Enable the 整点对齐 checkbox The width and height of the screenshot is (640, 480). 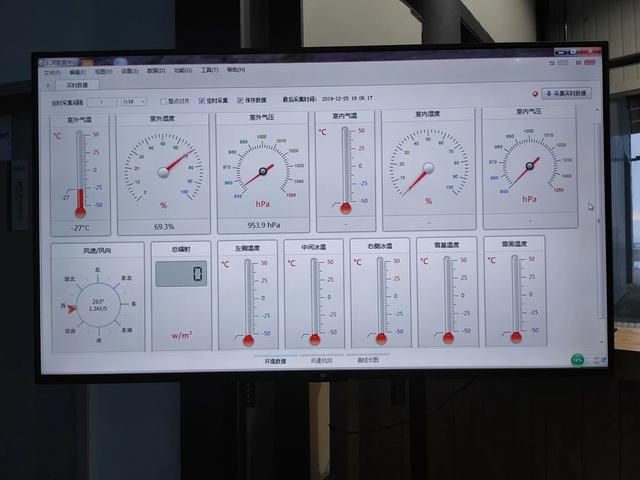click(163, 101)
